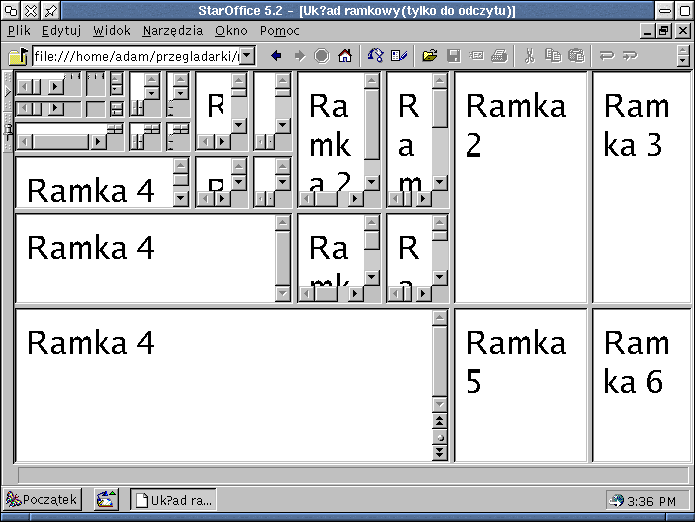695x522 pixels.
Task: Open the Plik menu
Action: [x=19, y=31]
